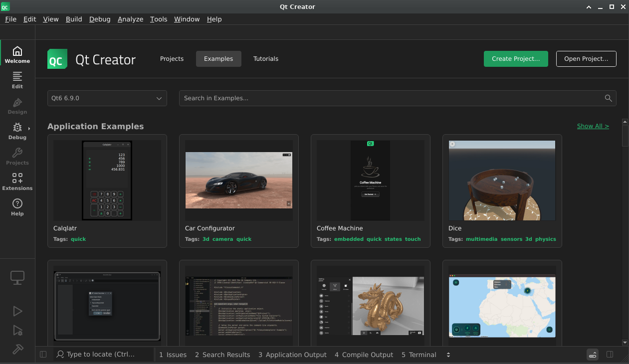629x364 pixels.
Task: Select the Examples tab
Action: click(218, 59)
